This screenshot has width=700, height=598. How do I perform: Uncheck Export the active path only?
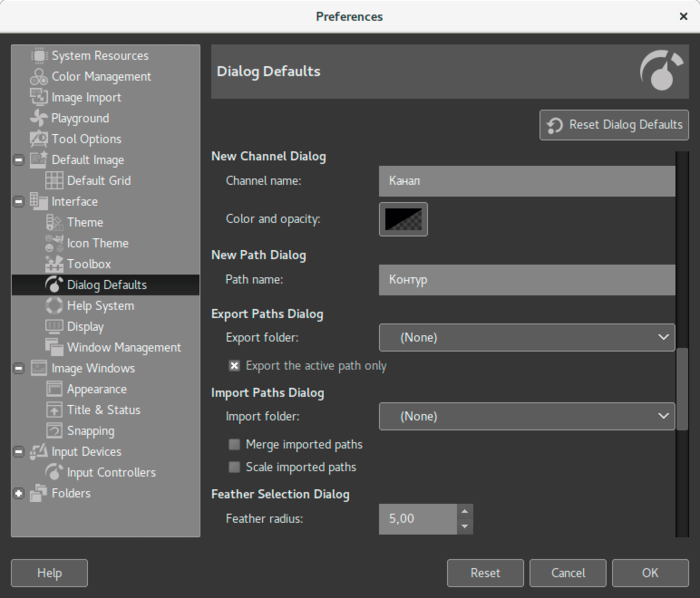point(235,366)
